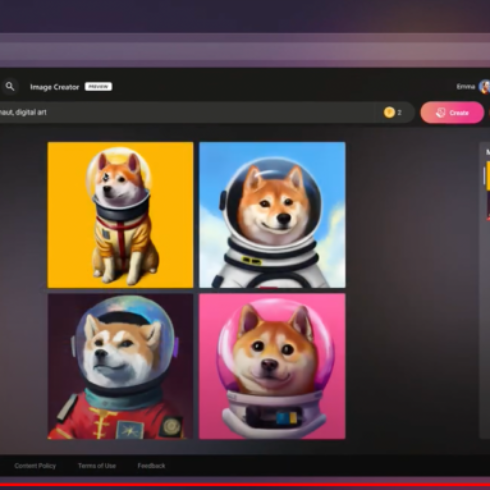Open the red-suited Shiba astronaut image
The image size is (490, 490).
120,366
